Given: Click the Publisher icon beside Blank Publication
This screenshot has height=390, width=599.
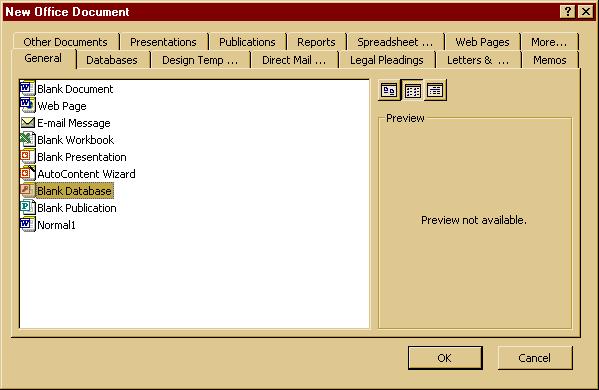Looking at the screenshot, I should pyautogui.click(x=28, y=207).
